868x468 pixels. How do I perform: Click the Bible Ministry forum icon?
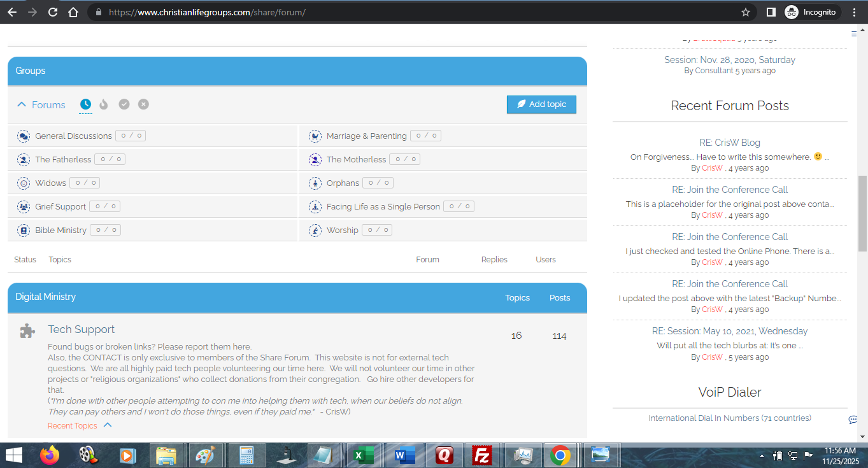(24, 230)
